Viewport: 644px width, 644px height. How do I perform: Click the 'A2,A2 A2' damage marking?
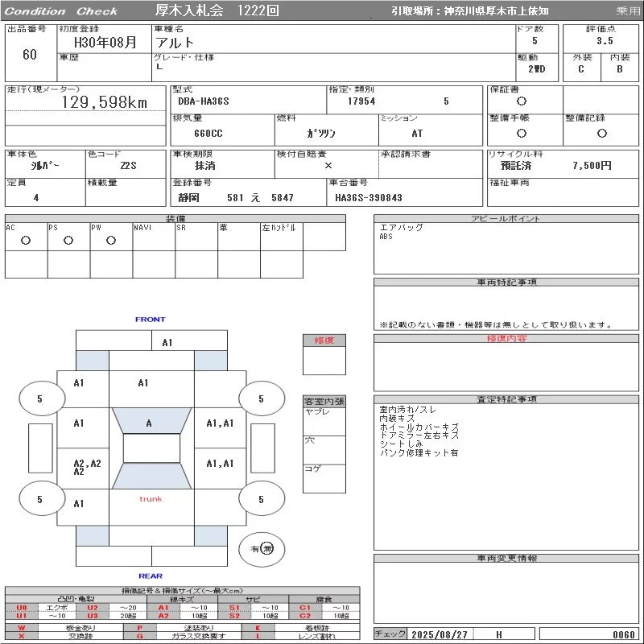click(87, 468)
